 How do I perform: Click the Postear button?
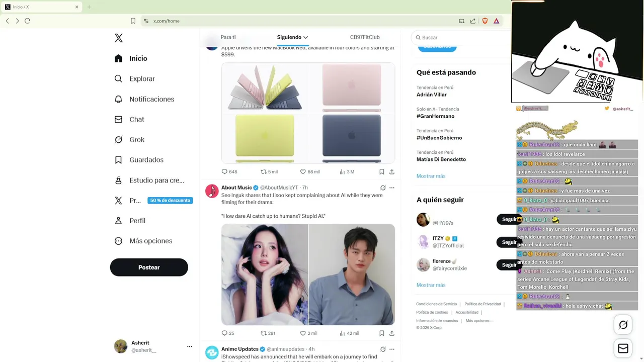click(x=149, y=267)
